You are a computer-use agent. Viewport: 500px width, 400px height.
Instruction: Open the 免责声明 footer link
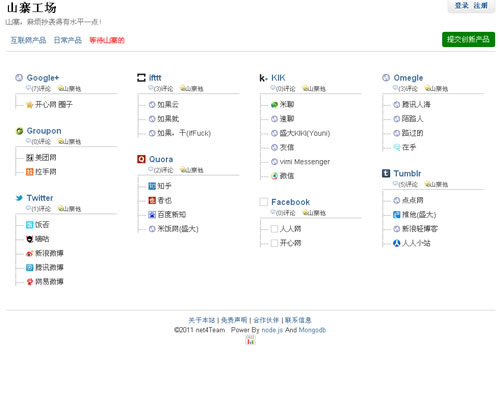pyautogui.click(x=234, y=320)
